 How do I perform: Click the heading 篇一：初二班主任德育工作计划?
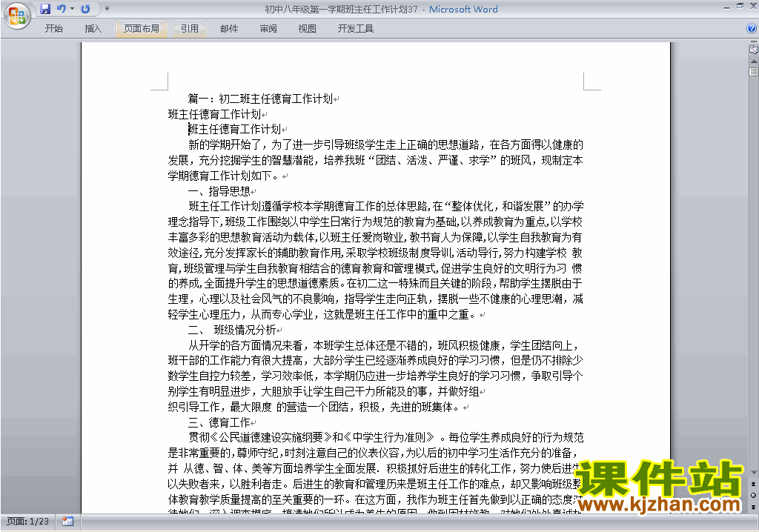tap(260, 99)
